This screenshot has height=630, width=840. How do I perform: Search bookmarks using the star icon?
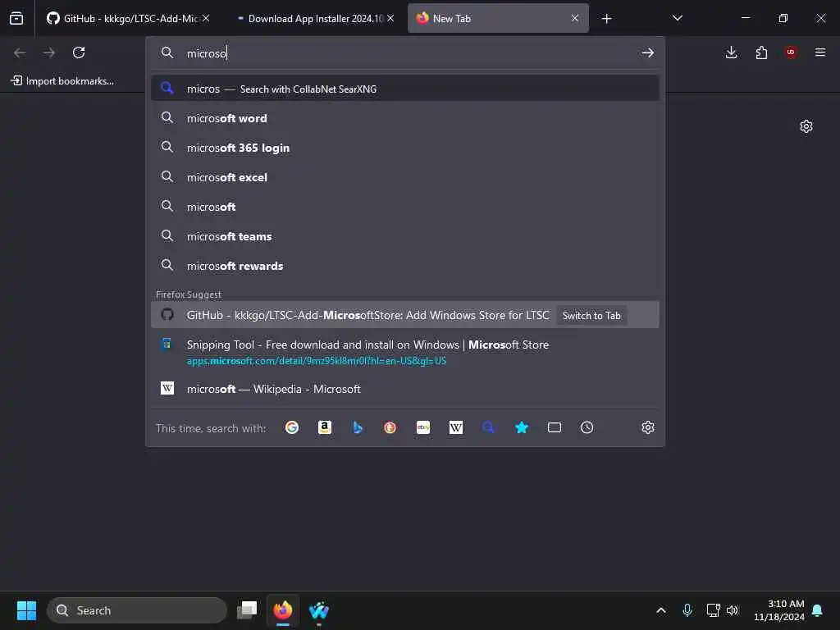coord(522,427)
